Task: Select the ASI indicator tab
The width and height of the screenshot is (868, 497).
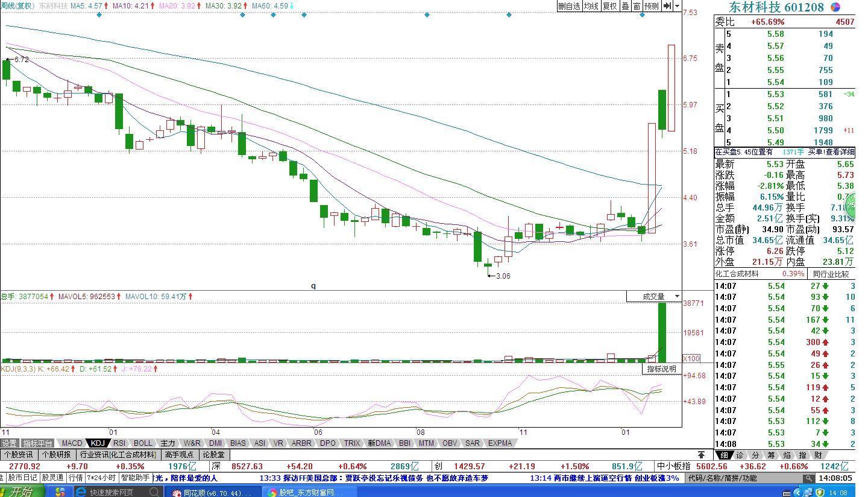Action: click(260, 443)
